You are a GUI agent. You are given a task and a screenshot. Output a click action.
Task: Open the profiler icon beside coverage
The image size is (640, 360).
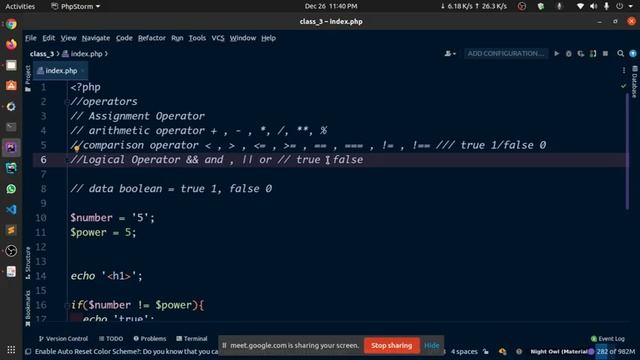593,53
